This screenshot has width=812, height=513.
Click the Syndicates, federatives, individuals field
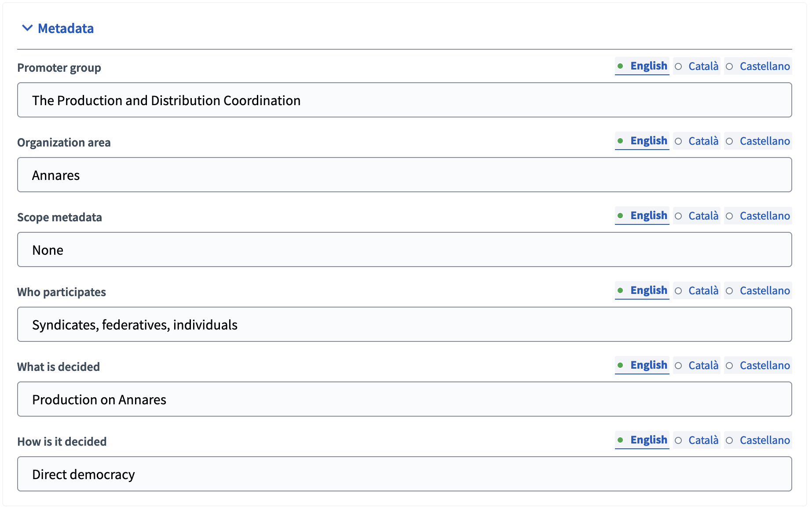(x=404, y=324)
